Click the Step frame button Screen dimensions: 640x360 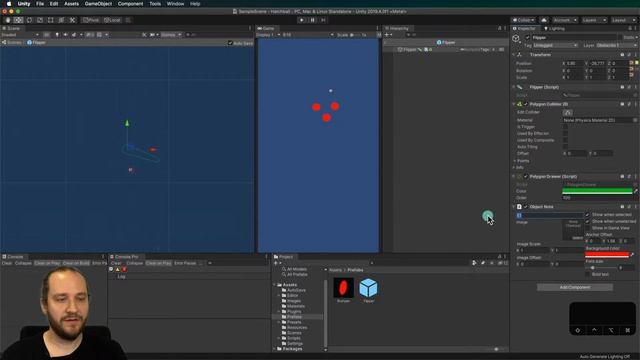323,20
